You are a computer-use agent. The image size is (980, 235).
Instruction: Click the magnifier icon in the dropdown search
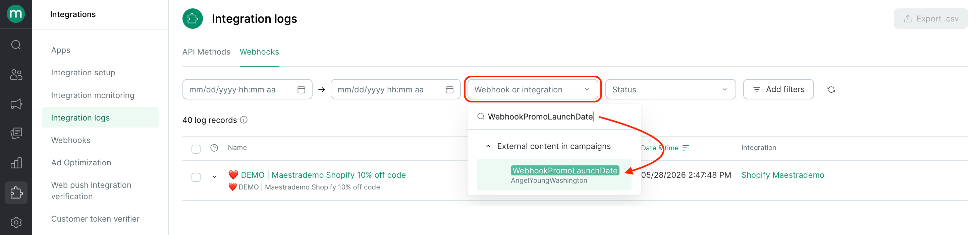481,116
